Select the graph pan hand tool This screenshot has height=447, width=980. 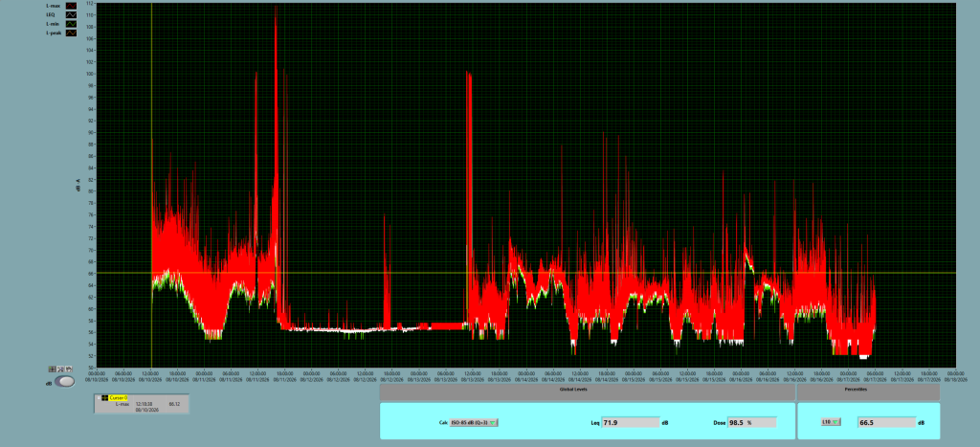tap(69, 369)
